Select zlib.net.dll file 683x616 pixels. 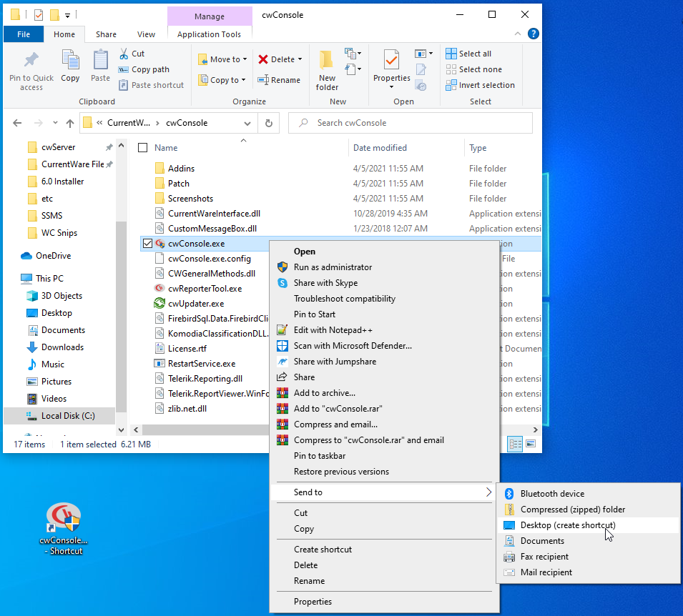click(187, 409)
